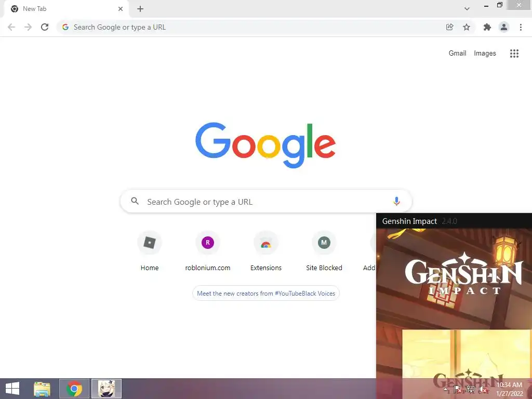Click the Google logo
Screen dimensions: 532x399
[265, 145]
